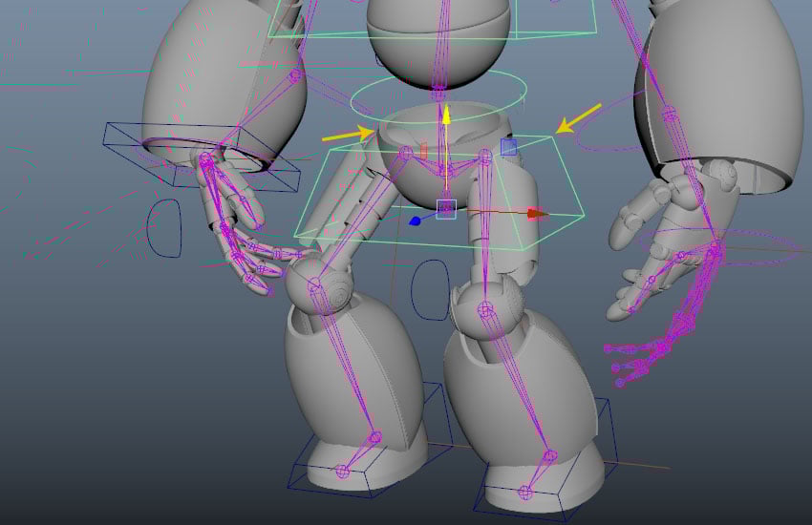The height and width of the screenshot is (525, 812).
Task: Select the hip joint above the left-side leg
Action: click(406, 153)
